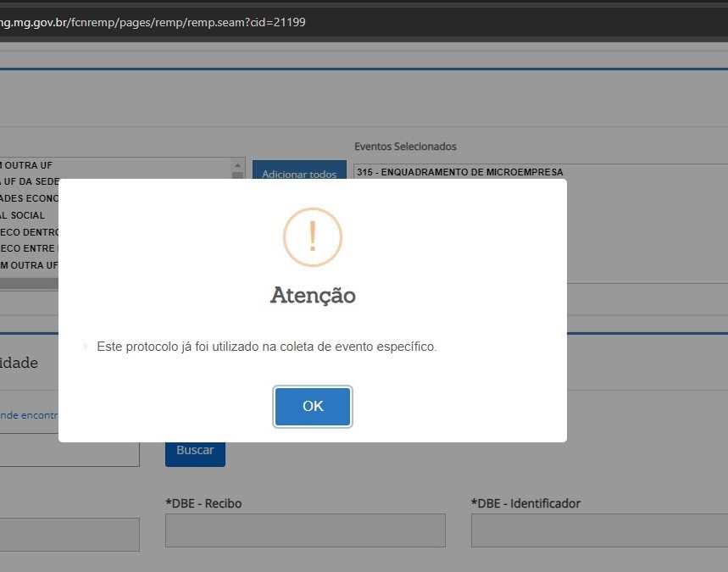The width and height of the screenshot is (728, 572).
Task: Select the ECO ENTRE list row
Action: 30,248
